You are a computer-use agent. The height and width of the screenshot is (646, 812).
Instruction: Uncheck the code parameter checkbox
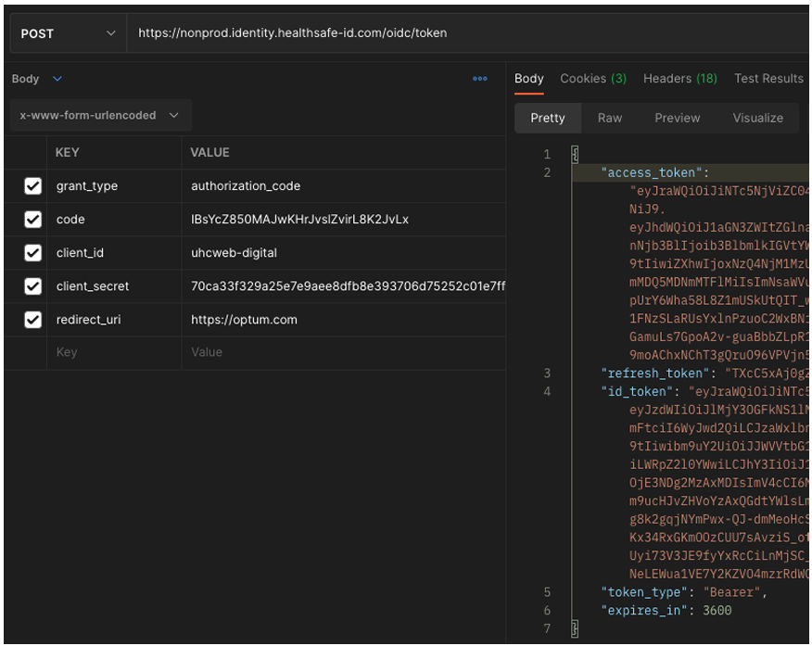[x=33, y=220]
